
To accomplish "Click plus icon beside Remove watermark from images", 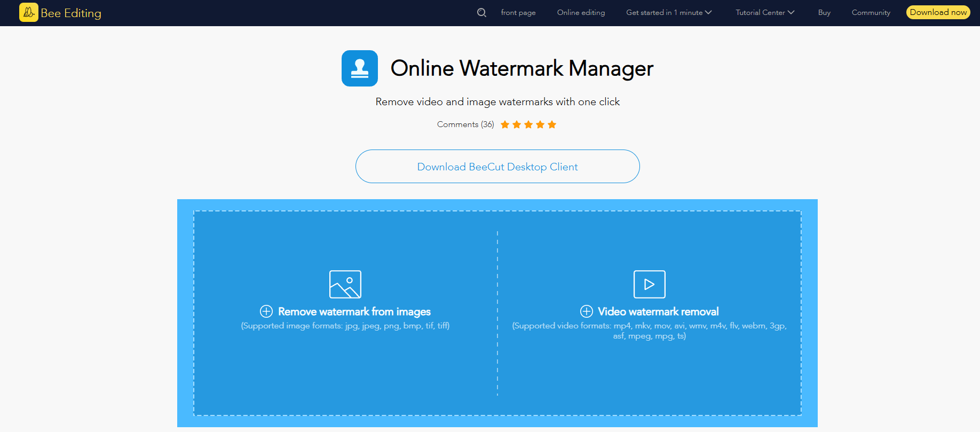I will tap(266, 311).
